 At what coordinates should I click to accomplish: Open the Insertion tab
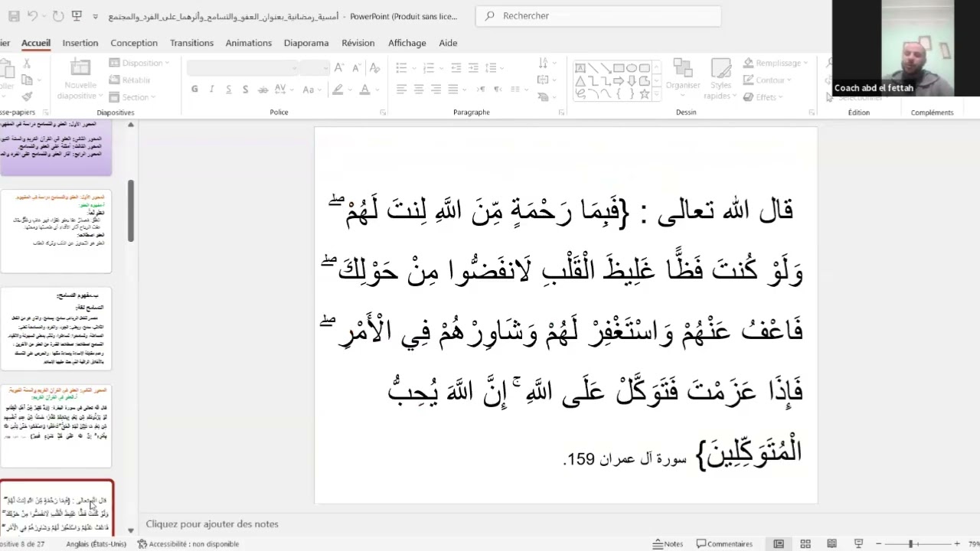coord(80,43)
